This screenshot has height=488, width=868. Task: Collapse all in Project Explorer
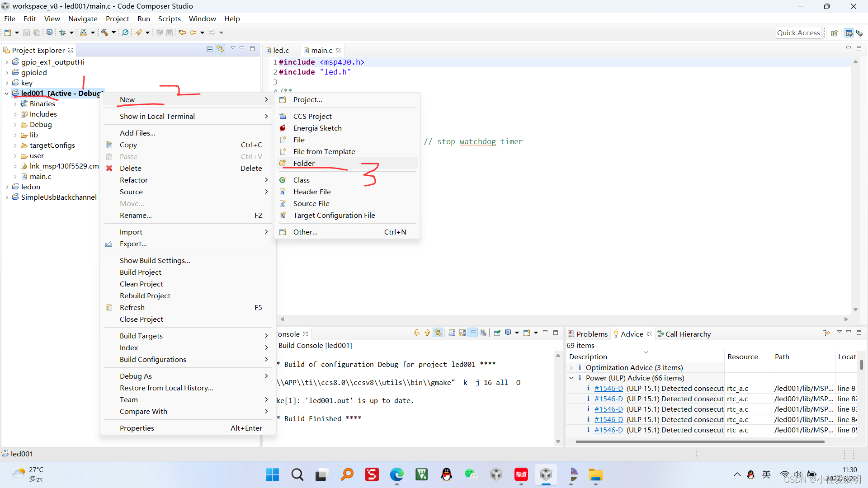209,49
